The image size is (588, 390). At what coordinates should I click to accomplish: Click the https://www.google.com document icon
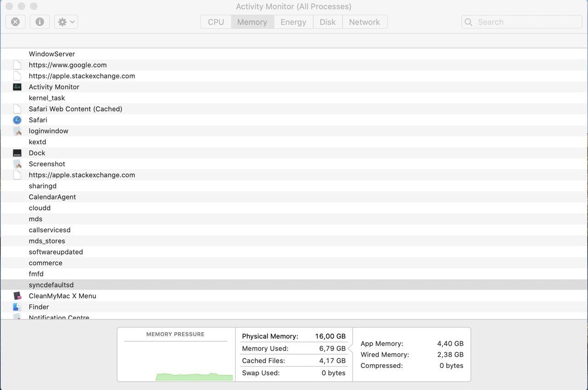point(17,65)
